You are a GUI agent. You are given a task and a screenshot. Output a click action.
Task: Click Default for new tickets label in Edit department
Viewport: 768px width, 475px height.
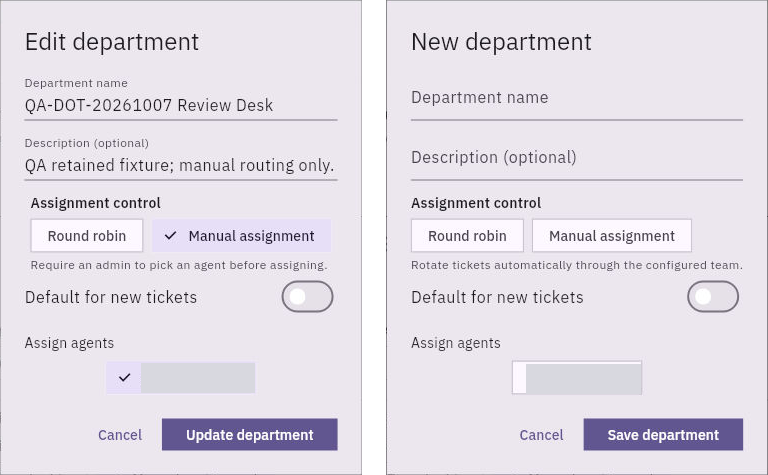(x=111, y=297)
